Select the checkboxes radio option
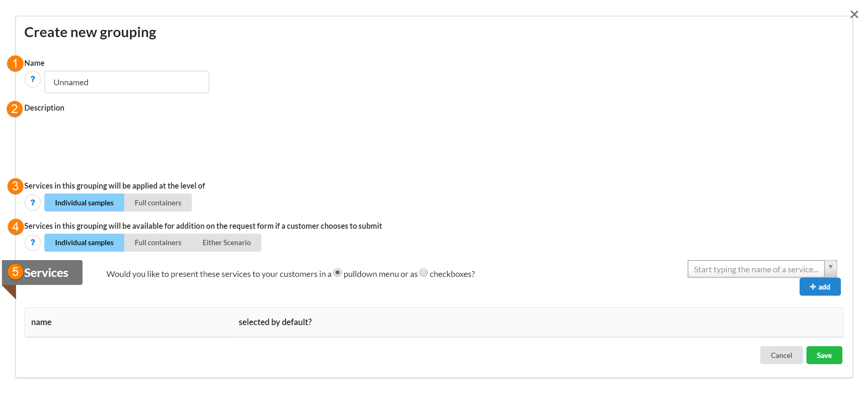Screen dimensions: 868x402 click(423, 273)
